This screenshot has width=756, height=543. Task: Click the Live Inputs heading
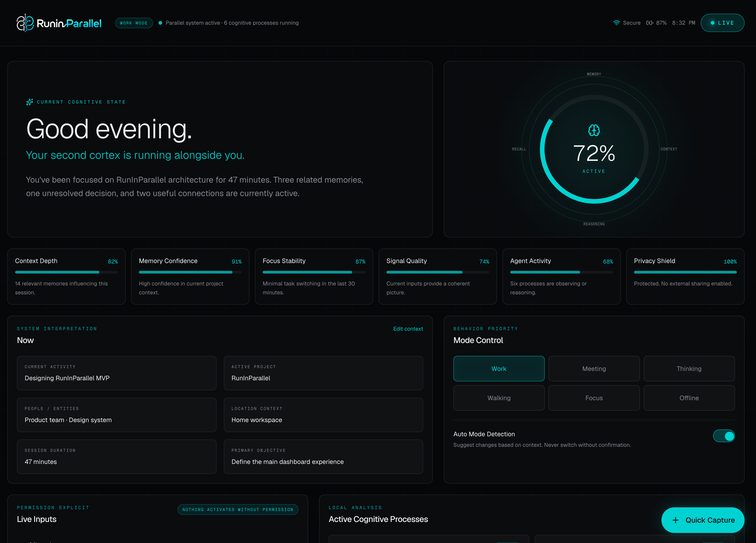pyautogui.click(x=37, y=519)
